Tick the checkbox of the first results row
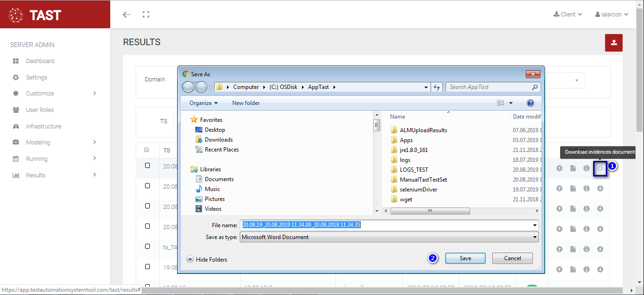Image resolution: width=644 pixels, height=295 pixels. pos(147,166)
